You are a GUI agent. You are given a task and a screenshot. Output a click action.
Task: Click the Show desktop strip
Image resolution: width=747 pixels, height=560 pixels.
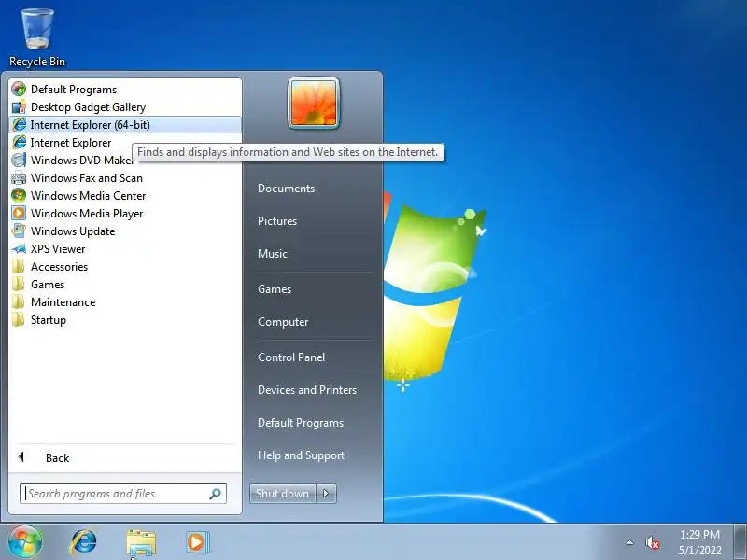(740, 542)
